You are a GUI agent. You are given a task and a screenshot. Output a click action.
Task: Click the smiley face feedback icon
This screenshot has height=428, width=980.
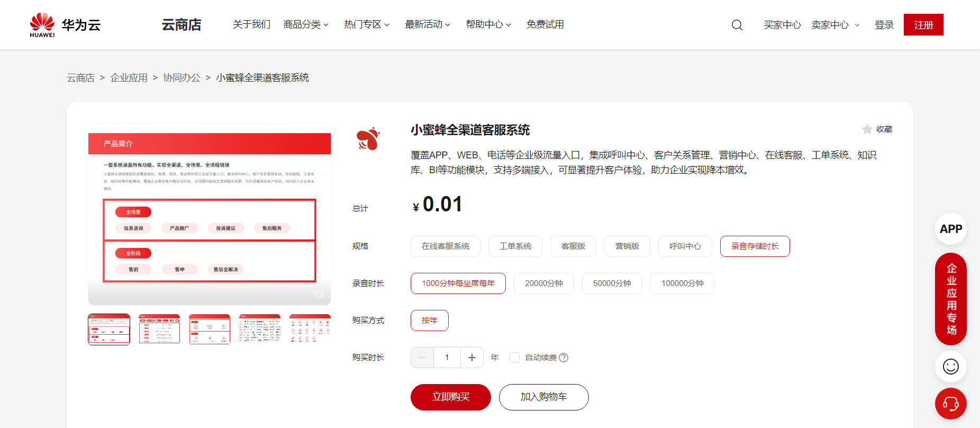pos(950,367)
